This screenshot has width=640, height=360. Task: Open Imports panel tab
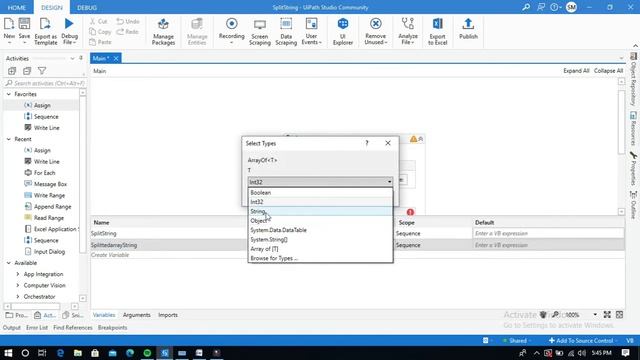click(168, 315)
